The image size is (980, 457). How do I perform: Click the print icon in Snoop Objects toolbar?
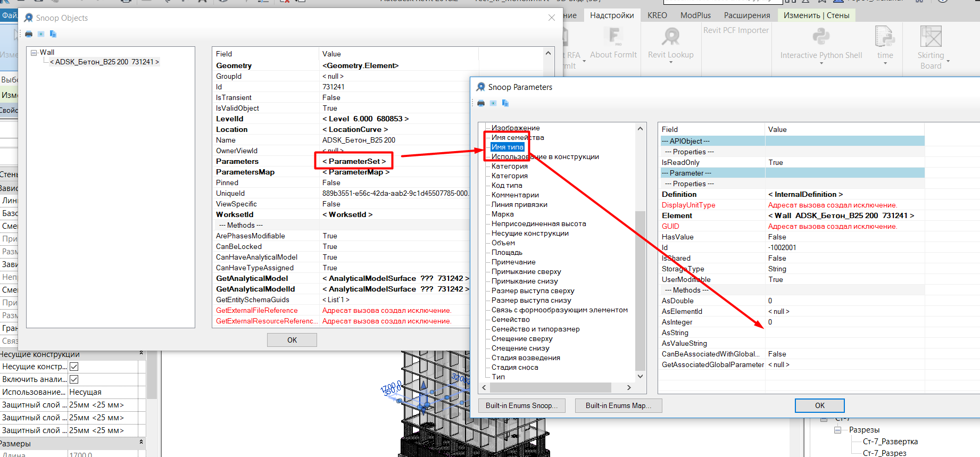[29, 34]
